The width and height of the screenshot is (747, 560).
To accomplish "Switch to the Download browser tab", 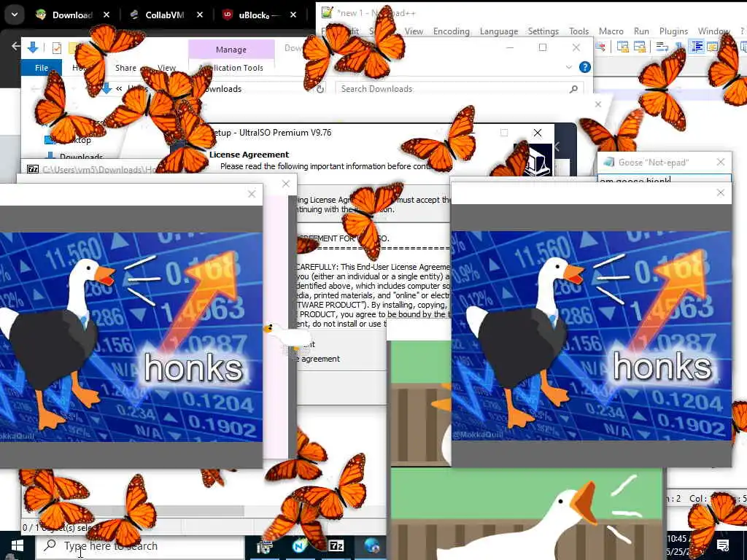I will pos(72,15).
